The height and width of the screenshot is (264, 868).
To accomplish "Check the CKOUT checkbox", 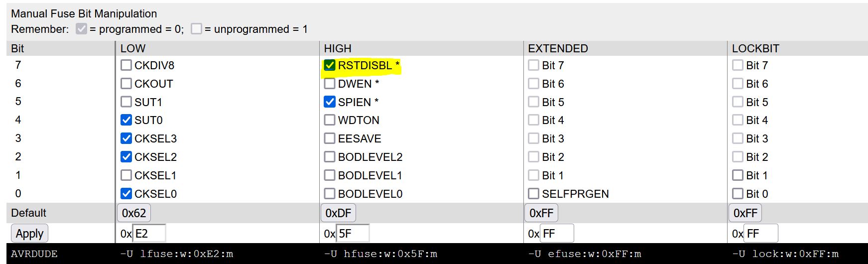I will (x=126, y=84).
